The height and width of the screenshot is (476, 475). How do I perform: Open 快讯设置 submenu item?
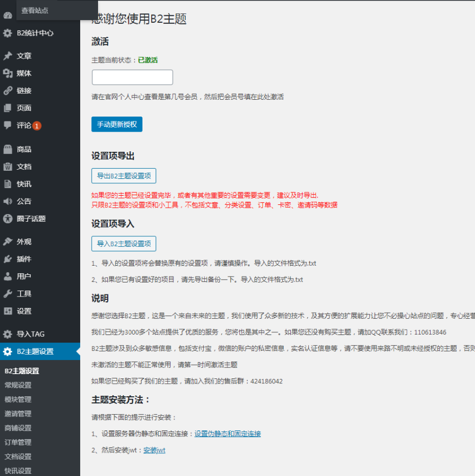[x=18, y=471]
